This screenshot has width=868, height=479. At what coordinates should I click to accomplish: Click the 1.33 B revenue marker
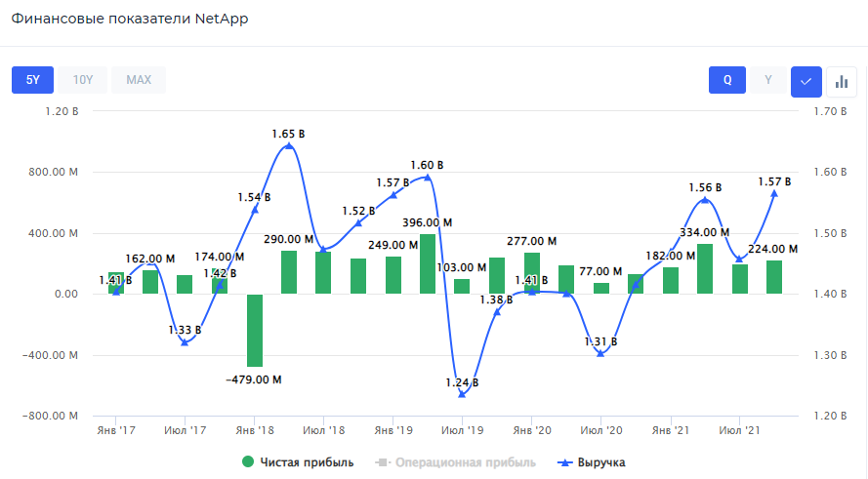pyautogui.click(x=185, y=341)
